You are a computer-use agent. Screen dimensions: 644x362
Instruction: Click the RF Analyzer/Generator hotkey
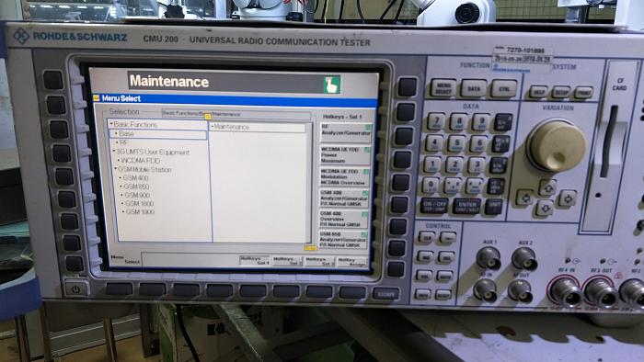click(346, 131)
